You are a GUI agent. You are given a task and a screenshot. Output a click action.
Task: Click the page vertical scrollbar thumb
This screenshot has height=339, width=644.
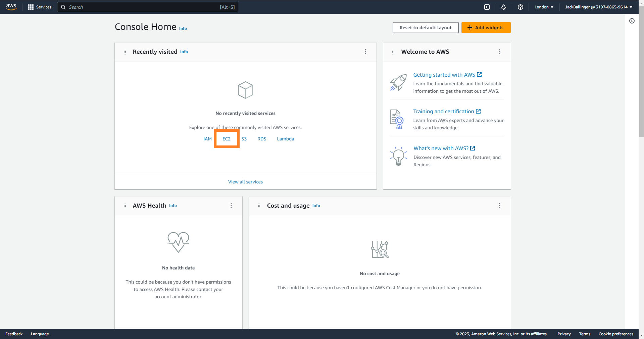click(641, 72)
